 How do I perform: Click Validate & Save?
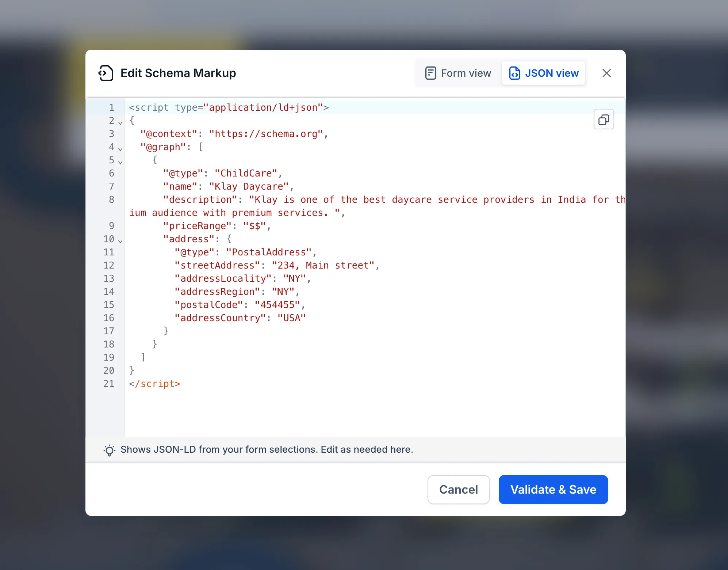[553, 490]
